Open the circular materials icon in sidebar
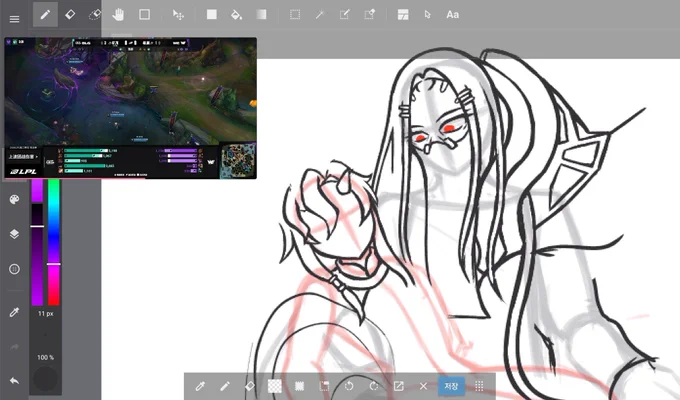The width and height of the screenshot is (680, 400). (14, 269)
